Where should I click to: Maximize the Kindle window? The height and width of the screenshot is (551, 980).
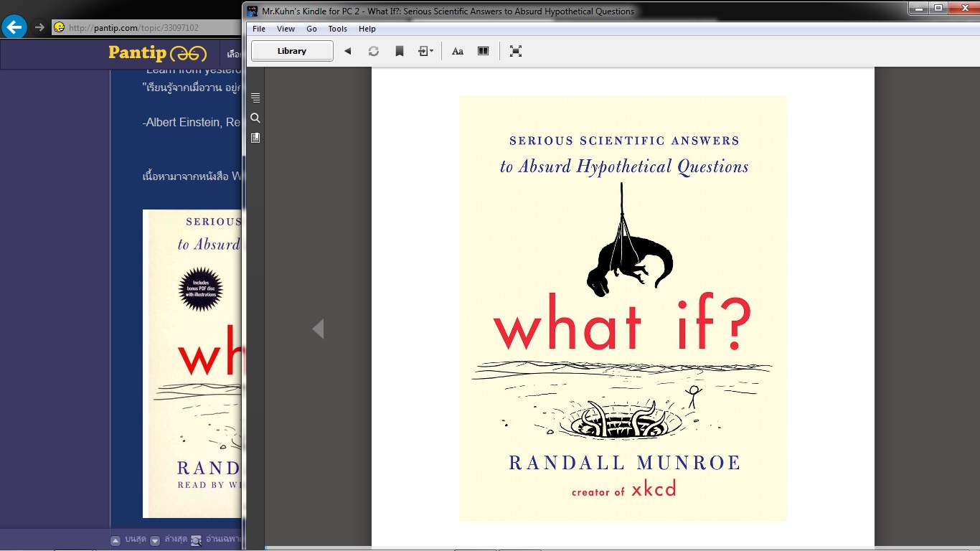coord(938,8)
